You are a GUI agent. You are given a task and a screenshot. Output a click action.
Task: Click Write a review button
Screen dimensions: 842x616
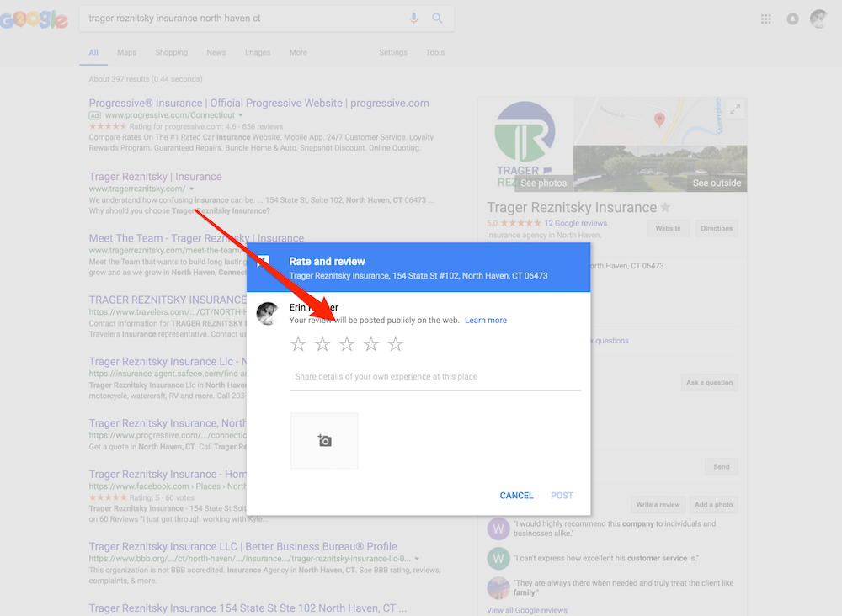click(x=658, y=504)
